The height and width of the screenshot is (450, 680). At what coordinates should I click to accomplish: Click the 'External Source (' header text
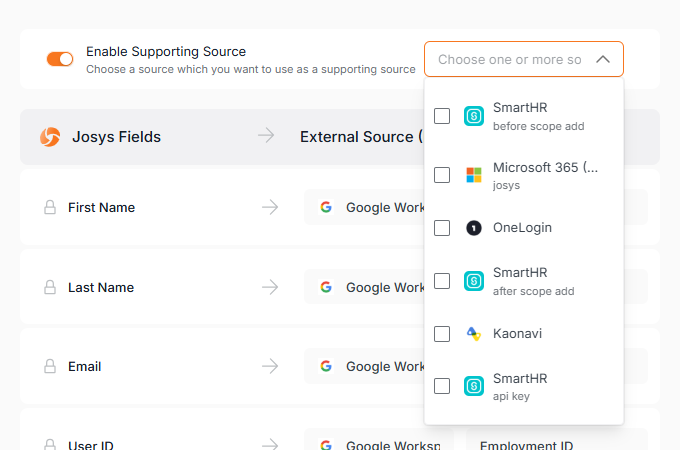pyautogui.click(x=361, y=137)
